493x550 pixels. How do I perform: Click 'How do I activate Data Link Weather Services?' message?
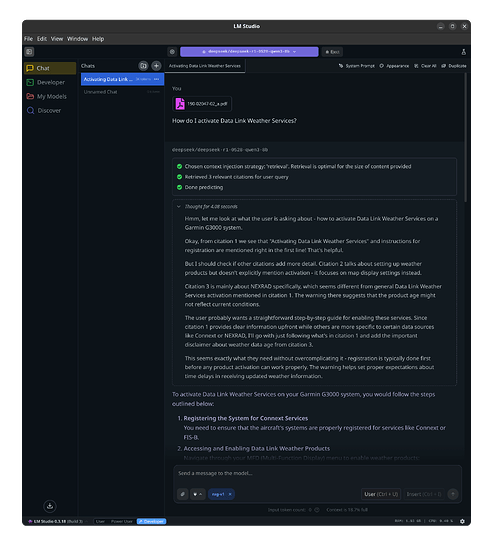coord(234,121)
